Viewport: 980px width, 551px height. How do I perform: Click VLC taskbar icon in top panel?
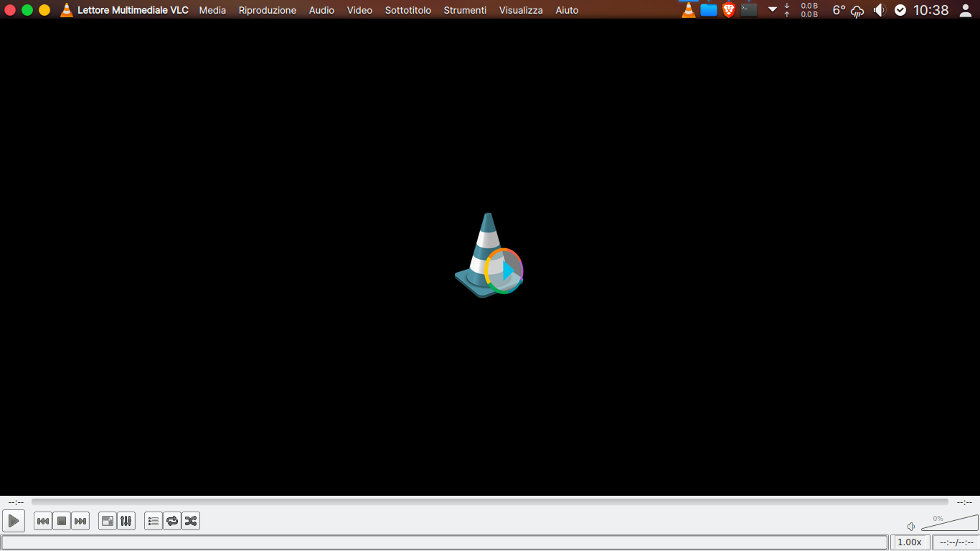coord(689,10)
